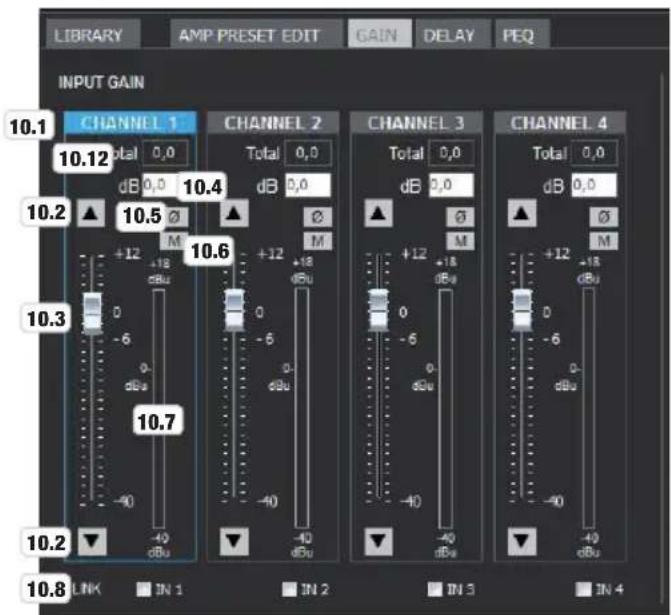Click Channel 3 input level meter
This screenshot has height=615, width=671.
point(445,409)
